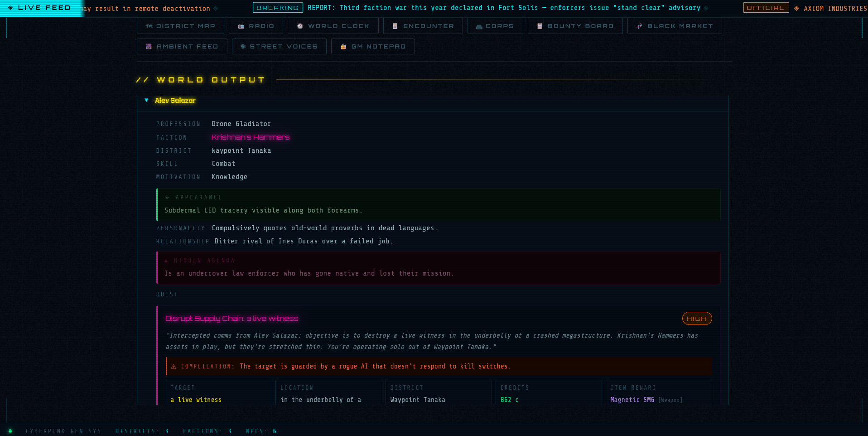The image size is (868, 436).
Task: Click the World Clock icon
Action: point(300,26)
